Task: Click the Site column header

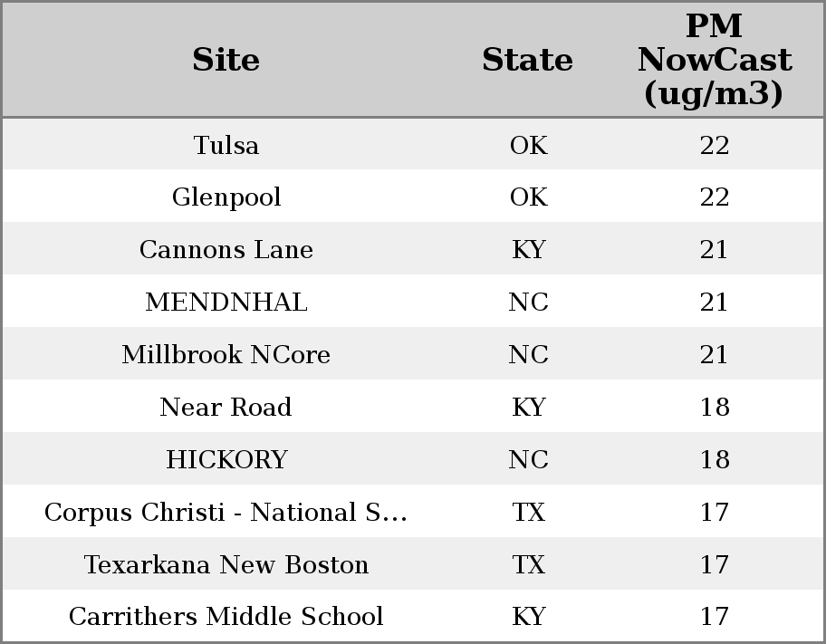Action: tap(226, 60)
